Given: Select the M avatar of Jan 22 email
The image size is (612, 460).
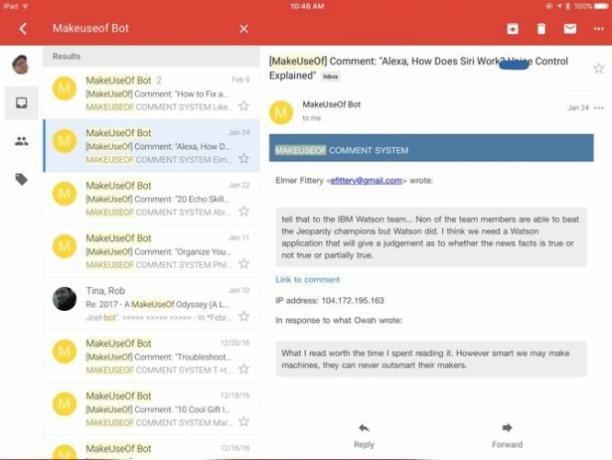Looking at the screenshot, I should coord(64,194).
